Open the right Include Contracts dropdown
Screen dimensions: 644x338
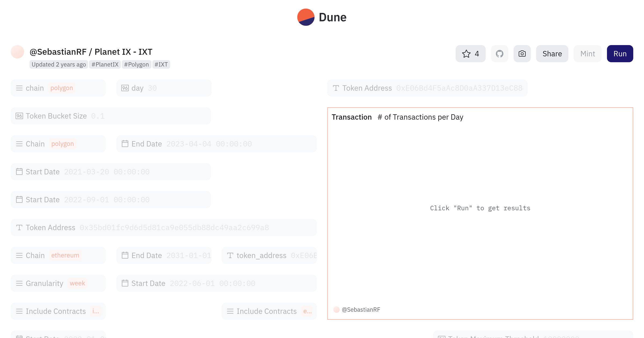(x=269, y=311)
